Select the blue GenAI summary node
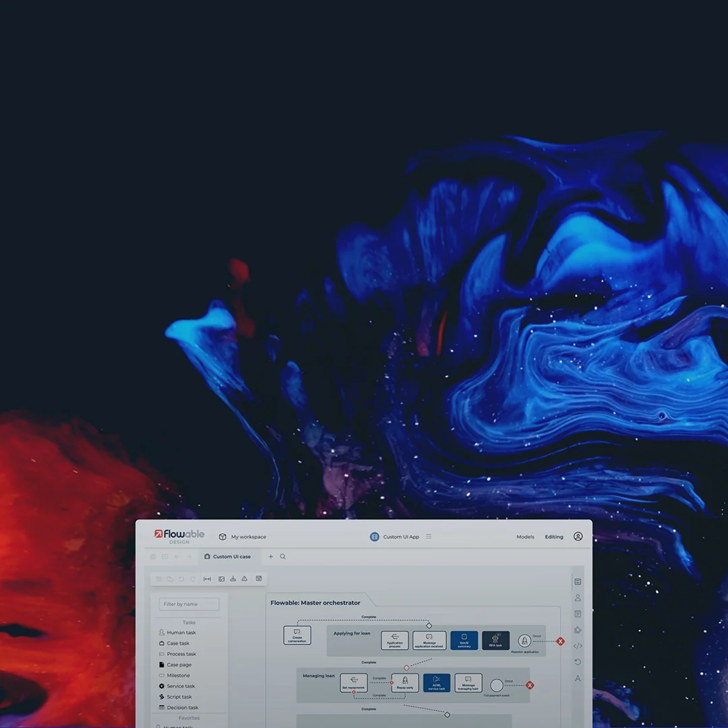Screen dimensions: 728x728 (464, 640)
